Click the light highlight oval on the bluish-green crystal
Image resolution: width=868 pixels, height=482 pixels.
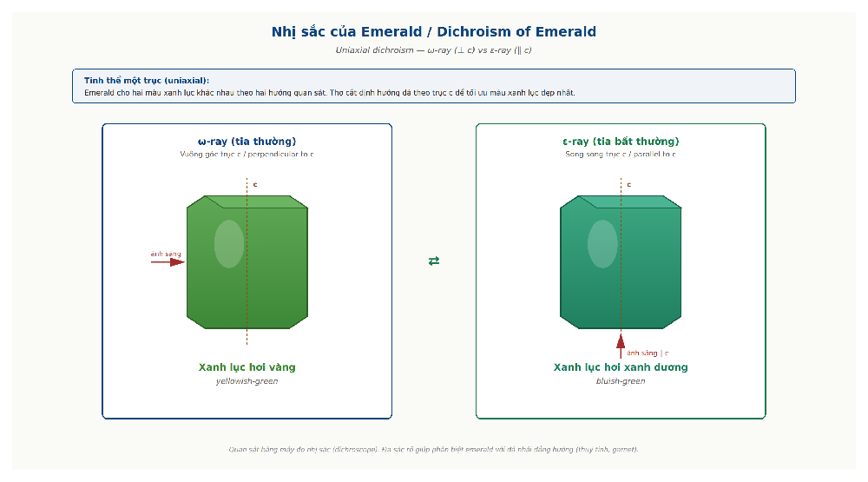click(602, 244)
